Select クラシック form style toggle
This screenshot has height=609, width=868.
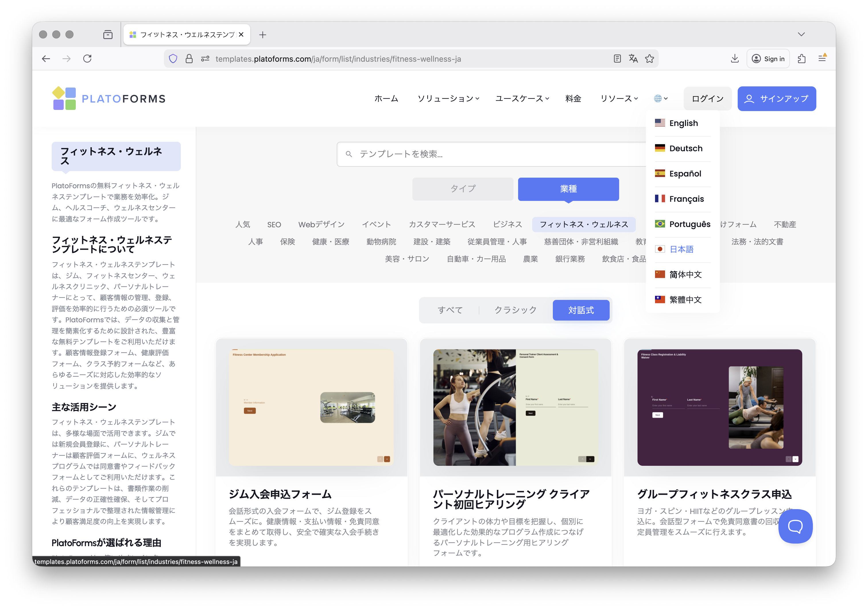pos(515,310)
